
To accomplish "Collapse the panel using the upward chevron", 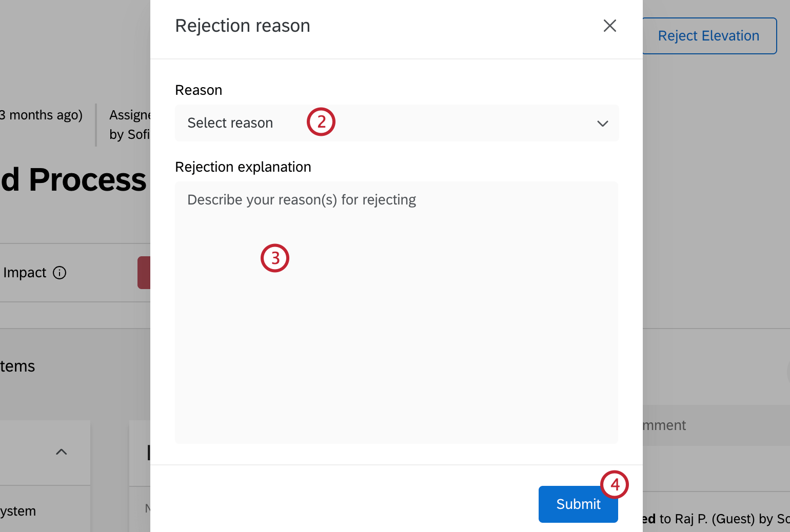I will click(x=61, y=452).
